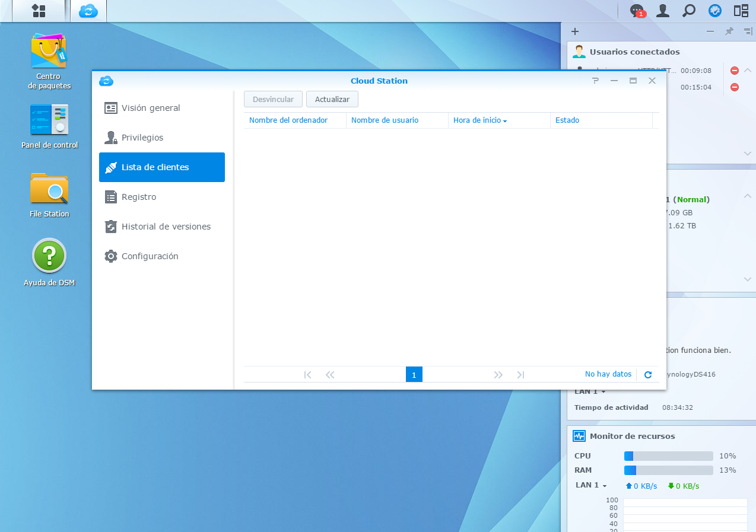Click the blue upload 0 KB/s indicator
Viewport: 756px width, 532px height.
coord(641,486)
